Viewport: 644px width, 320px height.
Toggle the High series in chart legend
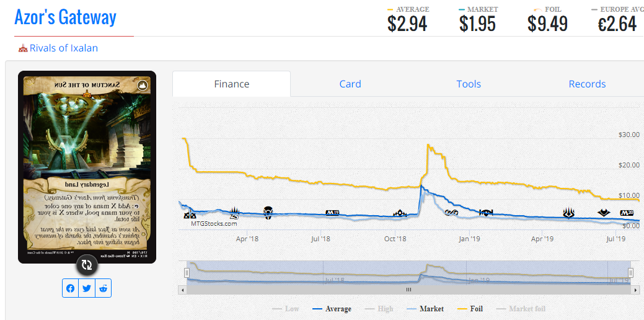pos(379,309)
